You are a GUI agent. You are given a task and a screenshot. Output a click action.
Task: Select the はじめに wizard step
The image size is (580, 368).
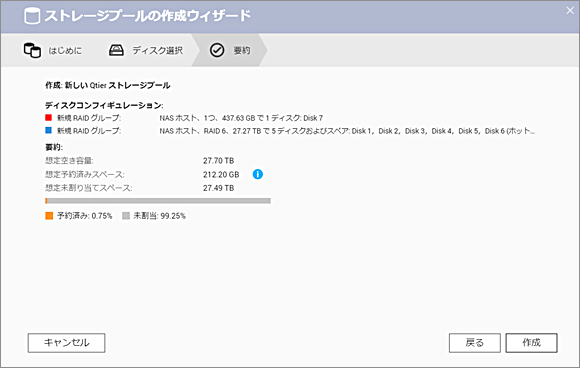tap(53, 50)
